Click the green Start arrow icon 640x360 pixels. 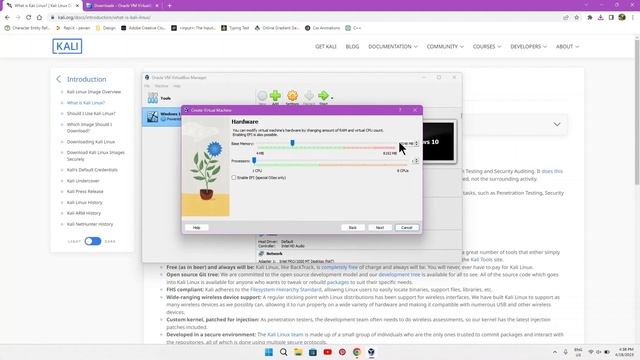coord(323,96)
